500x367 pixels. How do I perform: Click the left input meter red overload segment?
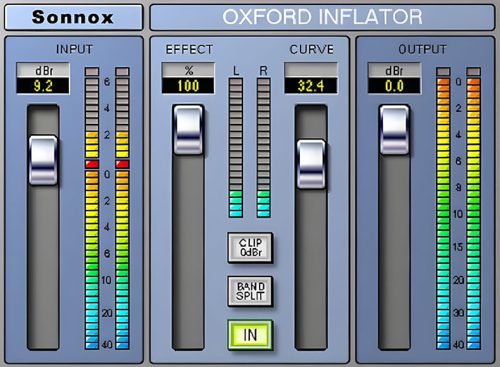coord(92,164)
